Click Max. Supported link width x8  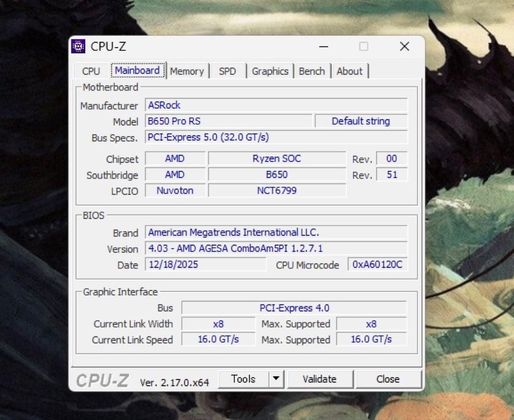371,324
